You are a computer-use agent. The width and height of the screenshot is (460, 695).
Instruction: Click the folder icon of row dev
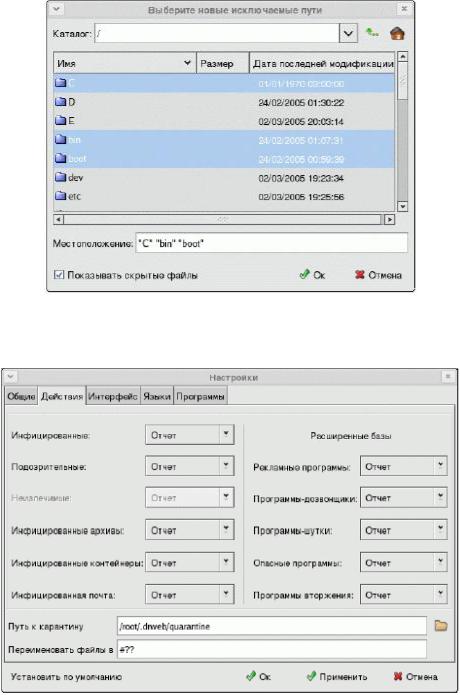point(60,177)
